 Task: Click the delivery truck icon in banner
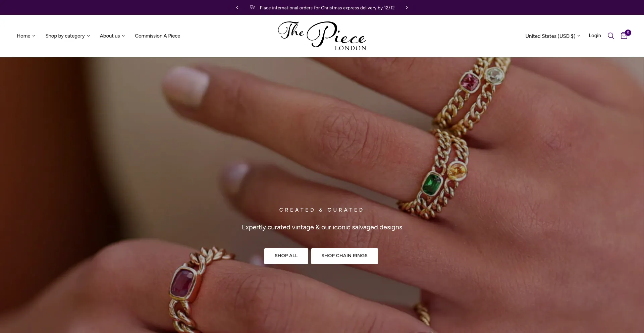point(253,7)
